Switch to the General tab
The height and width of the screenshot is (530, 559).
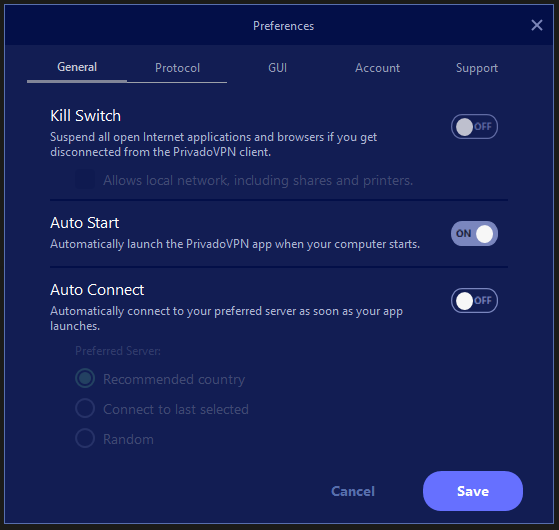pyautogui.click(x=77, y=67)
